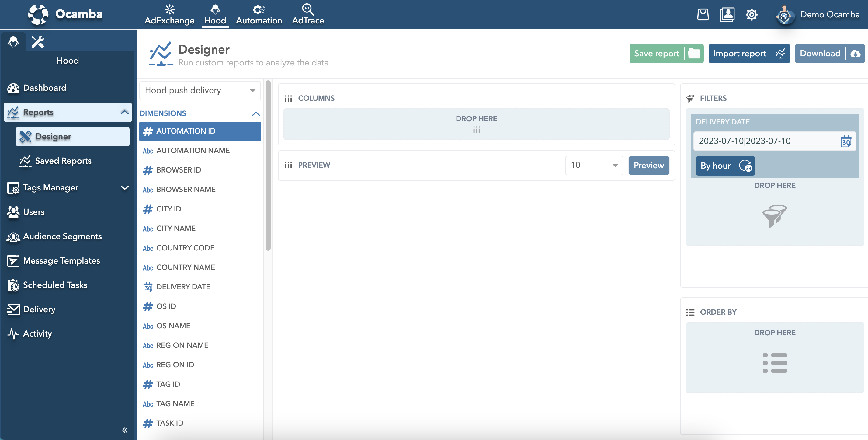Click the Automation navigation icon in topbar

coord(259,9)
